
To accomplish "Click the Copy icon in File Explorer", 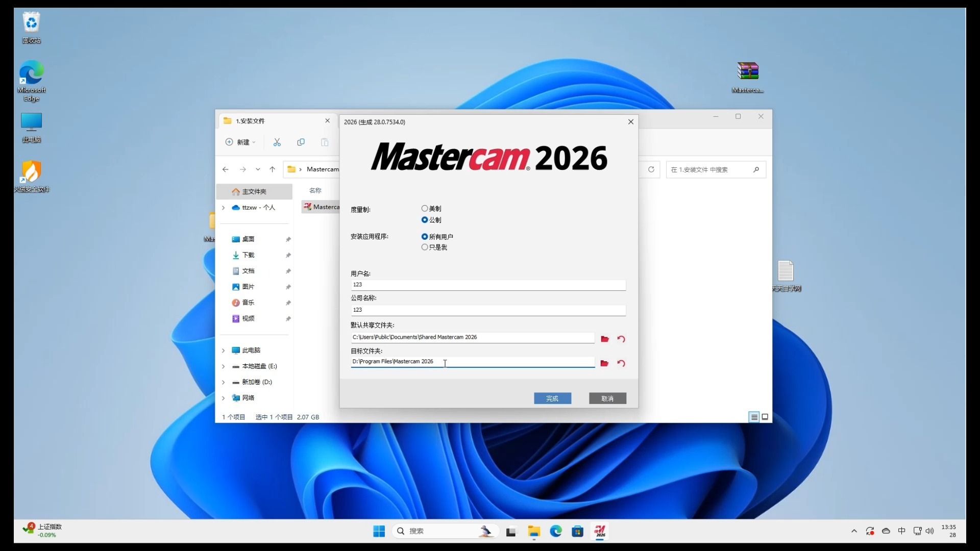I will [301, 142].
